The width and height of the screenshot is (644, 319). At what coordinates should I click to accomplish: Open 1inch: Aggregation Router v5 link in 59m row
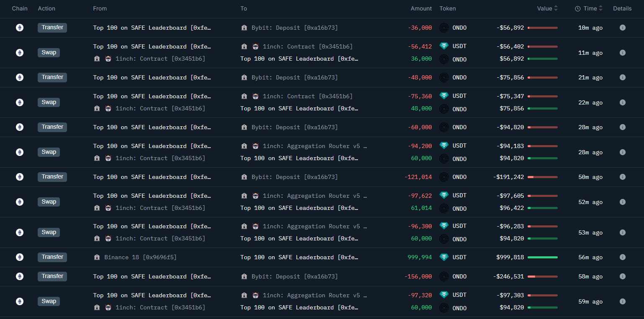point(315,295)
